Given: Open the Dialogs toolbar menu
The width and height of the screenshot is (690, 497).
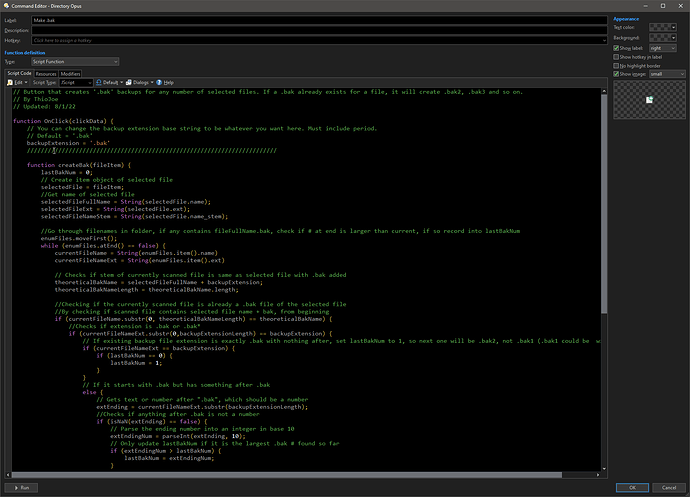Looking at the screenshot, I should coord(139,82).
